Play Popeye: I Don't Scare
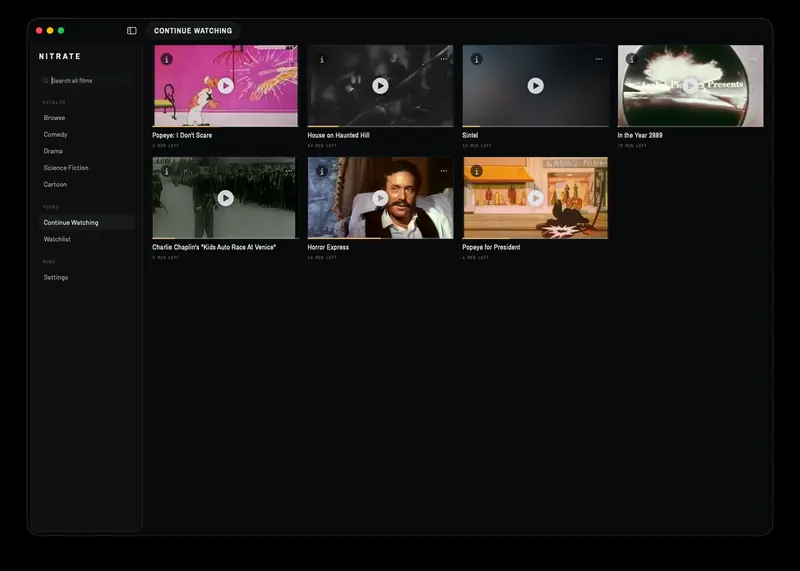This screenshot has width=800, height=571. [x=226, y=86]
